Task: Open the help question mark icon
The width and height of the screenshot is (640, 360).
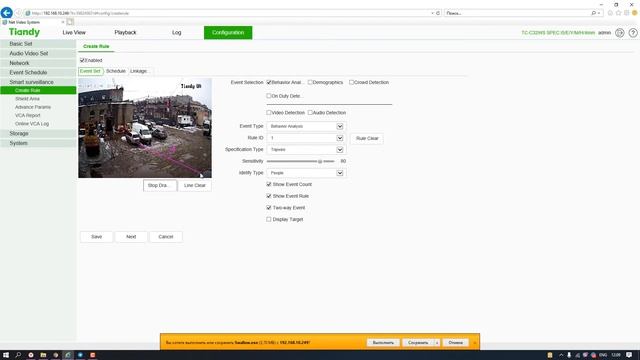Action: pos(633,33)
